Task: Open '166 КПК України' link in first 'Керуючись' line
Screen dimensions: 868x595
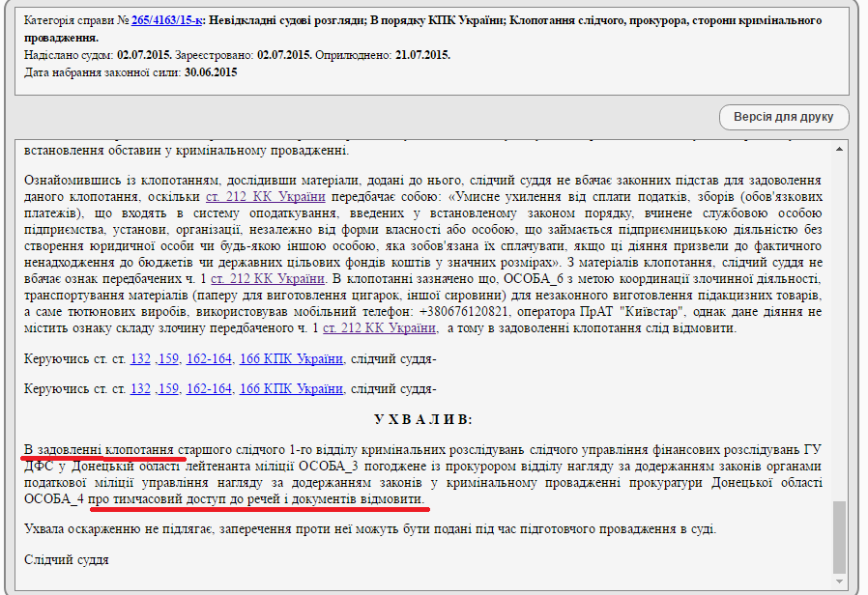Action: tap(291, 359)
